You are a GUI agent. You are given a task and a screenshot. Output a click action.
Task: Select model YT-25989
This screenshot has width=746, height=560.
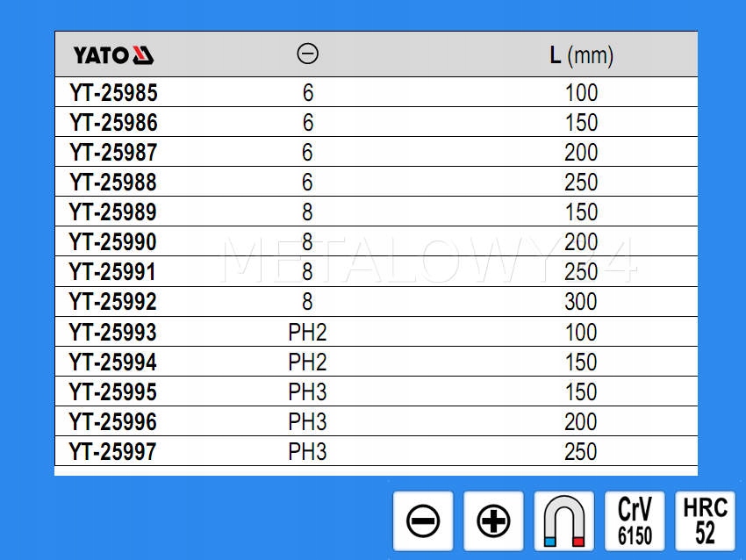click(x=113, y=212)
